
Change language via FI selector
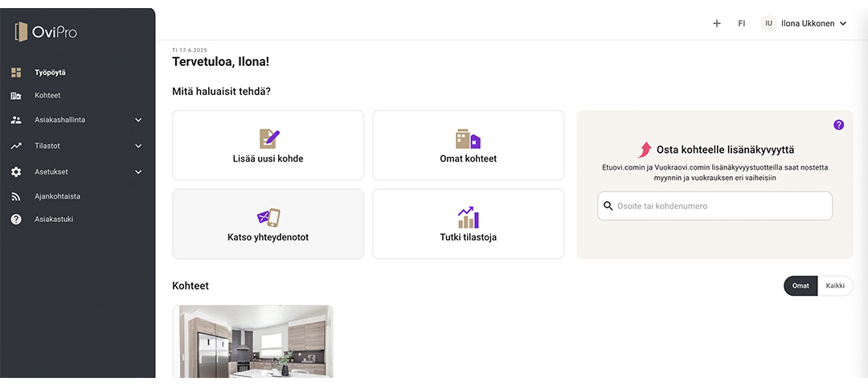(x=741, y=24)
